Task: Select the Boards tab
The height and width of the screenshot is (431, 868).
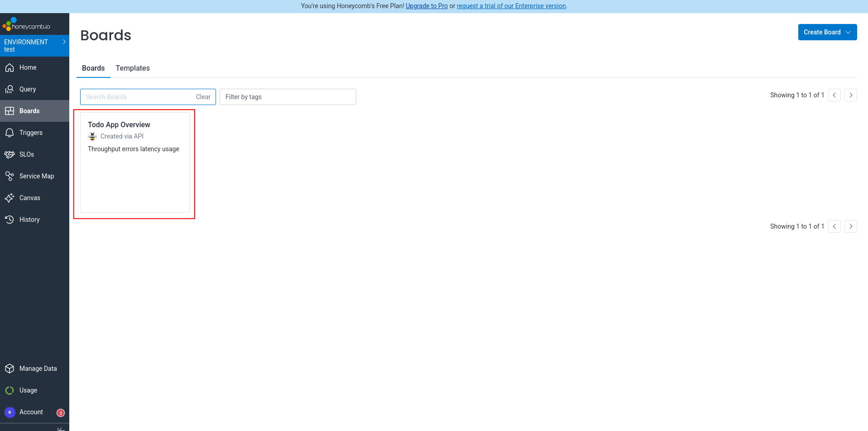Action: [x=93, y=68]
